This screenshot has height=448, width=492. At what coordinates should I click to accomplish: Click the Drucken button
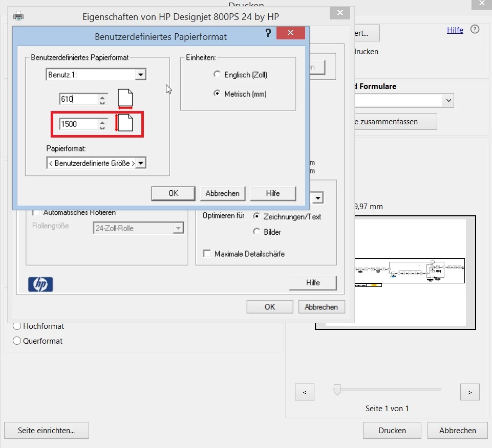tap(392, 430)
